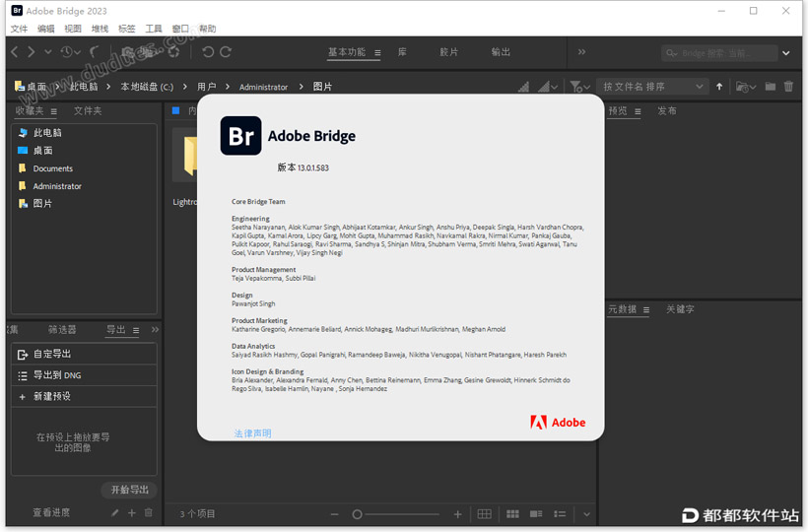Toggle ascending sort order arrow
Screen dimensions: 808x532
pos(719,87)
